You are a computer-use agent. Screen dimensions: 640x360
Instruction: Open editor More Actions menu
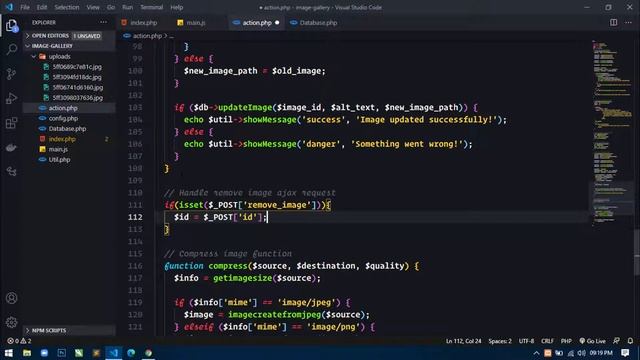point(628,22)
